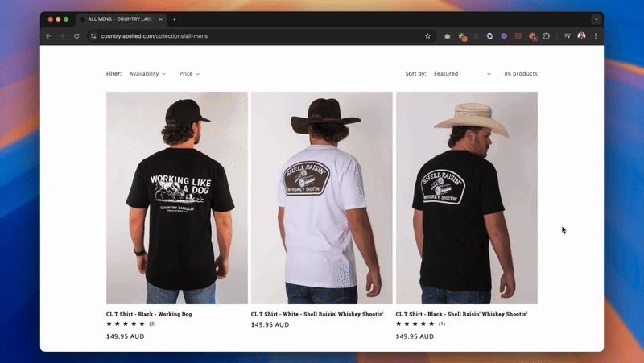Click the $49.95 AUD price under Working Dog
This screenshot has height=363, width=644.
tap(126, 336)
